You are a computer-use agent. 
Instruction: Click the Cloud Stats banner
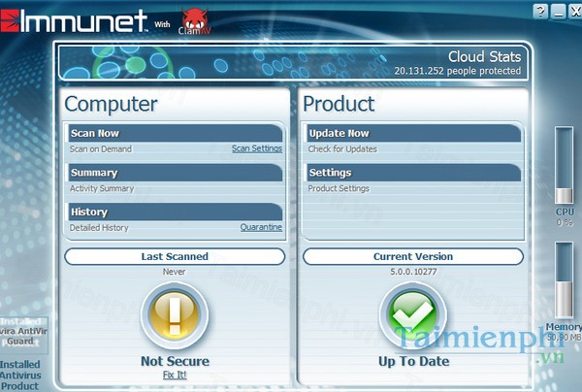click(x=293, y=62)
